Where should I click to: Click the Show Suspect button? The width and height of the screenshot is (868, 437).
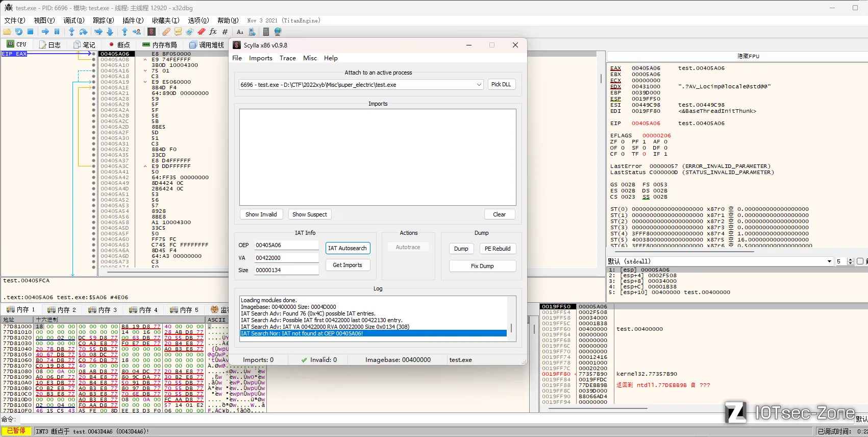[x=310, y=214]
